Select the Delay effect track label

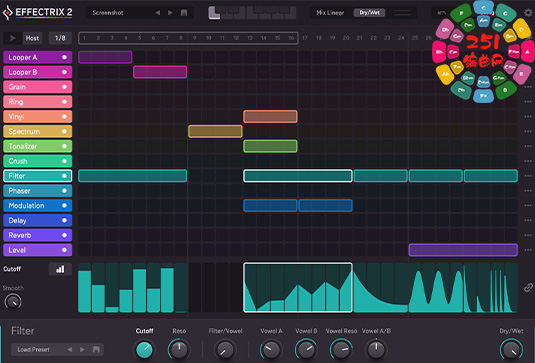38,220
